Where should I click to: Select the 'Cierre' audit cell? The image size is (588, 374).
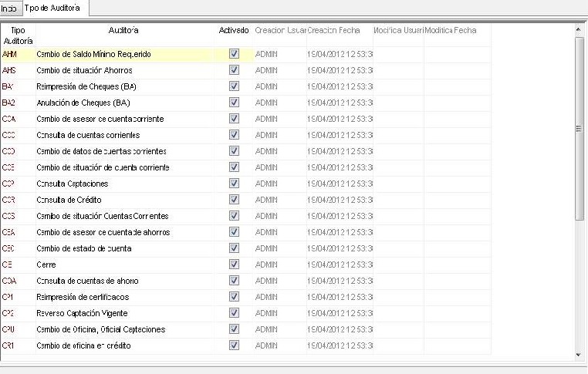[x=125, y=264]
